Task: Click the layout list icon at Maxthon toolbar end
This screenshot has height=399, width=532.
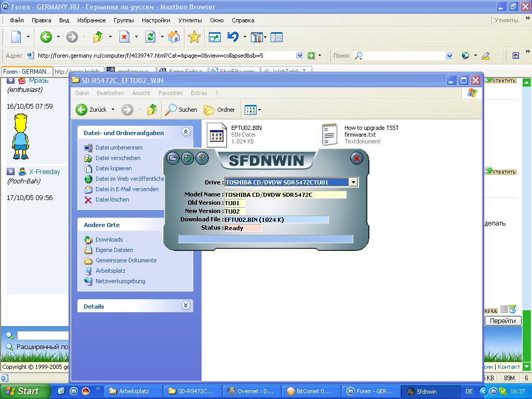Action: tap(276, 37)
